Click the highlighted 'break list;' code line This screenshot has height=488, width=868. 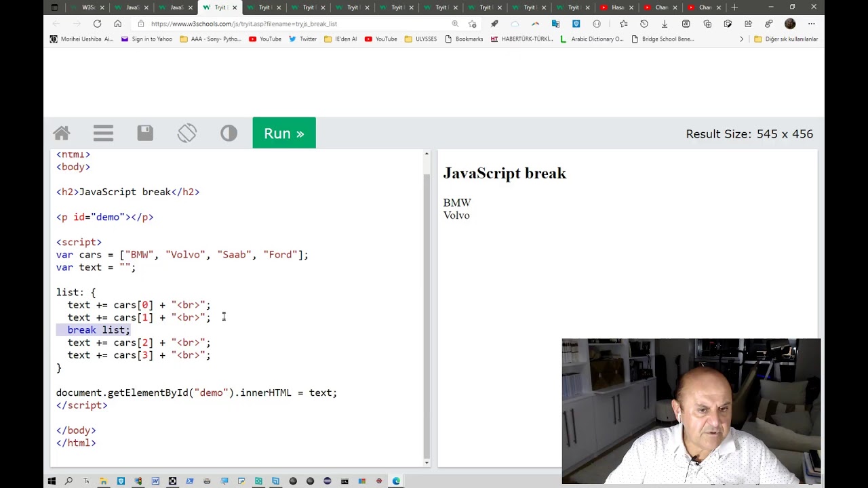[x=94, y=330]
